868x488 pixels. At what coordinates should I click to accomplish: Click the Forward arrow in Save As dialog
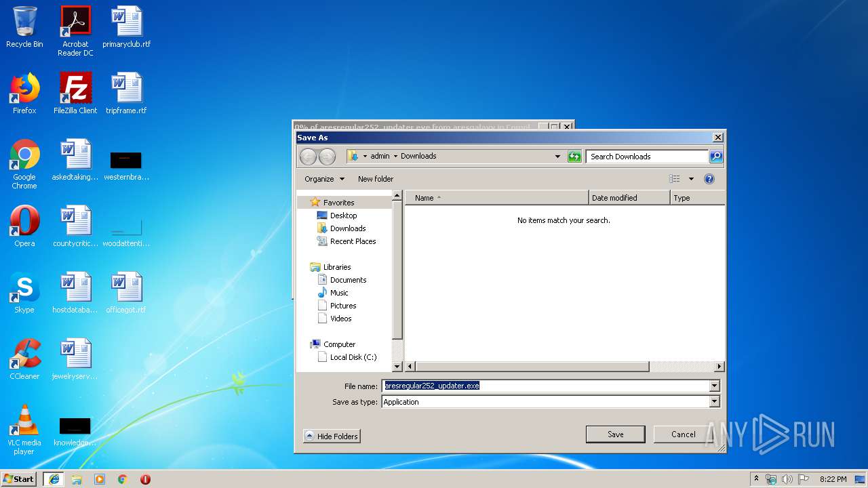[x=327, y=157]
